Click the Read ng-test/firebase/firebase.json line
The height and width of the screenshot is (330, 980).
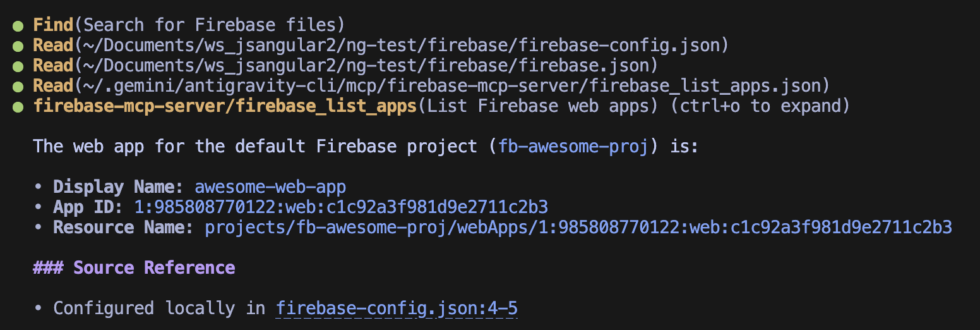click(x=345, y=66)
